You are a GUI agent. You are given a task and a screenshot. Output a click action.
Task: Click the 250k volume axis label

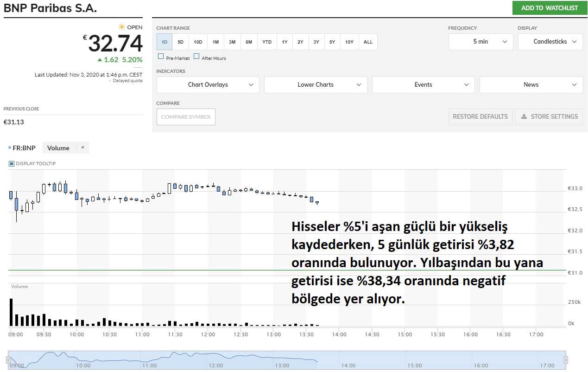pyautogui.click(x=574, y=302)
